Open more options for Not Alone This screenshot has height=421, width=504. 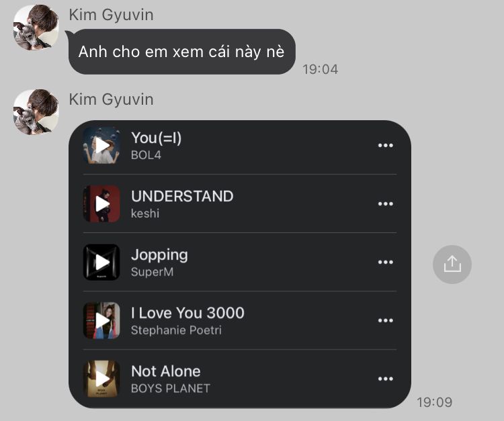(x=386, y=379)
